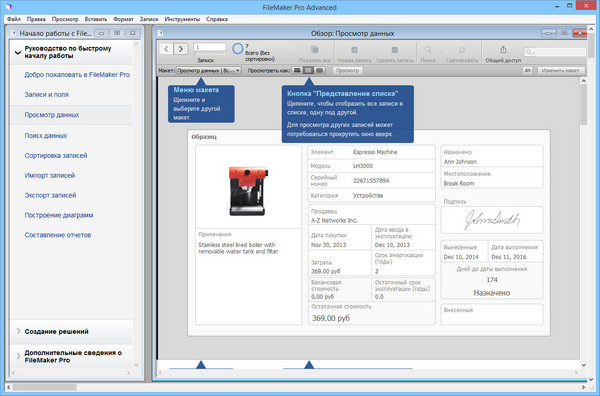Click the guide panel scroll down arrow
The height and width of the screenshot is (396, 600).
point(137,365)
